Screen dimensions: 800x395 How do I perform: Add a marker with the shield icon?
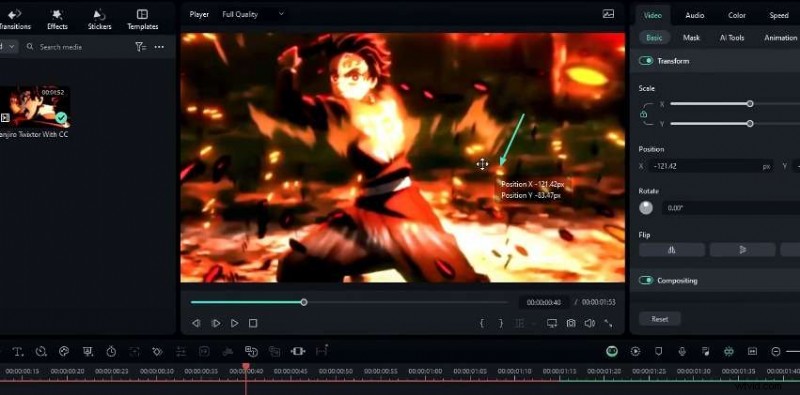pyautogui.click(x=659, y=351)
